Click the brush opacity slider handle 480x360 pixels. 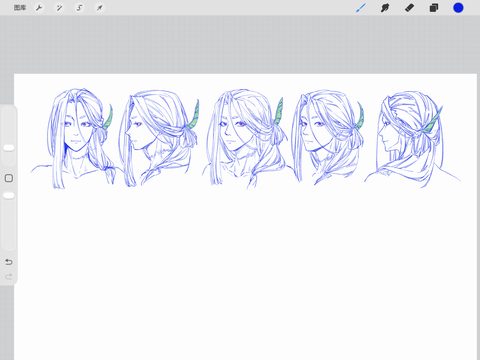tap(9, 195)
